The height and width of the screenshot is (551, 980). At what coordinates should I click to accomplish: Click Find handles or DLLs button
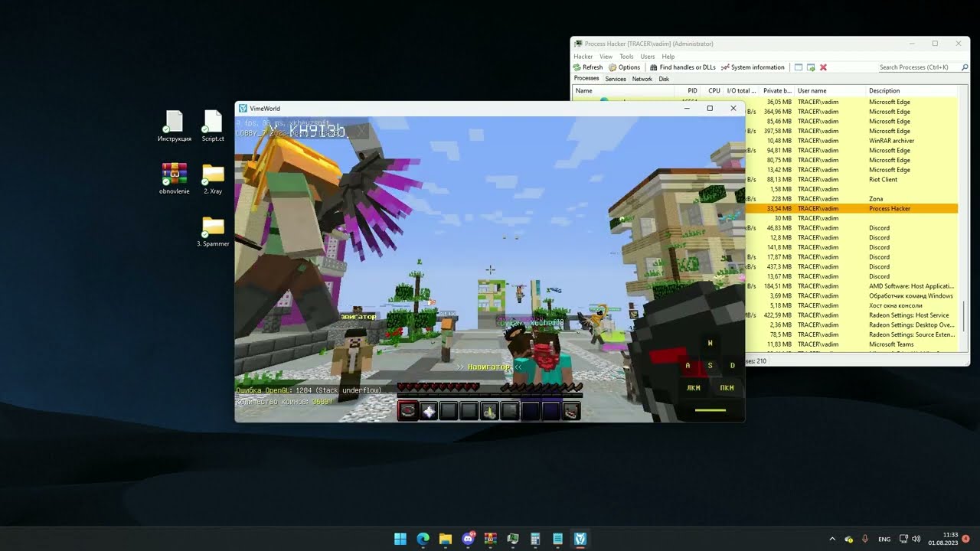tap(682, 67)
